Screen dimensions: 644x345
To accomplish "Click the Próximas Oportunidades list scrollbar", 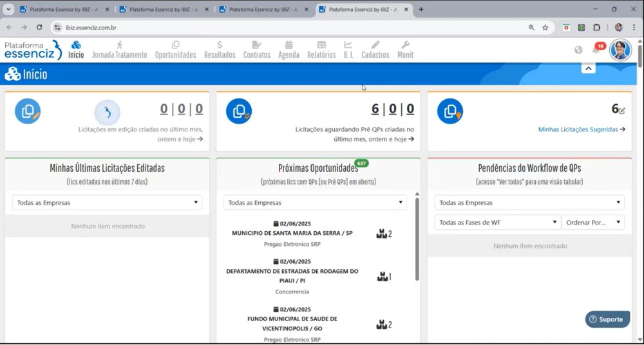I will pos(417,239).
